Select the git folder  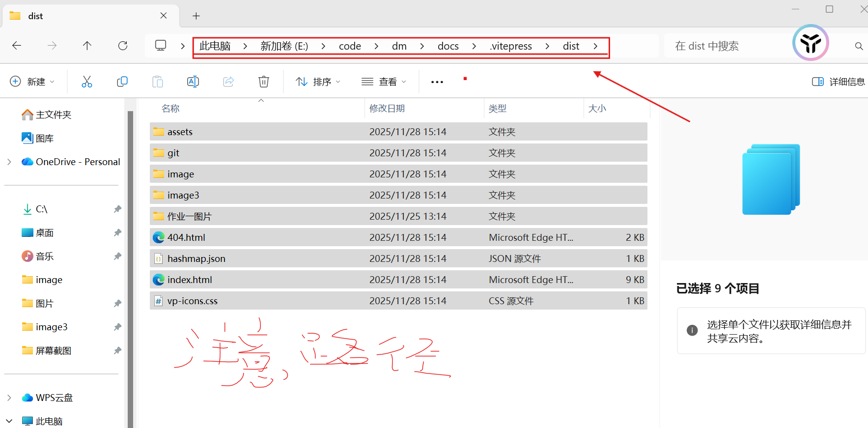(x=398, y=153)
